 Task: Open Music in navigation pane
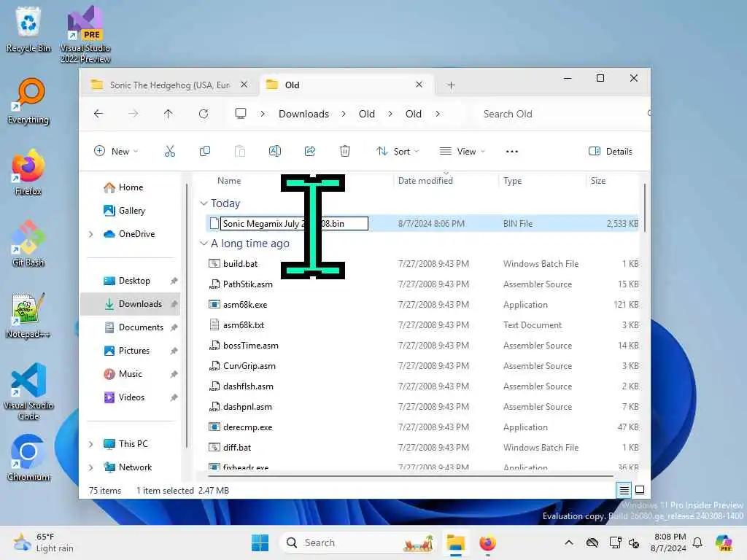pyautogui.click(x=130, y=374)
